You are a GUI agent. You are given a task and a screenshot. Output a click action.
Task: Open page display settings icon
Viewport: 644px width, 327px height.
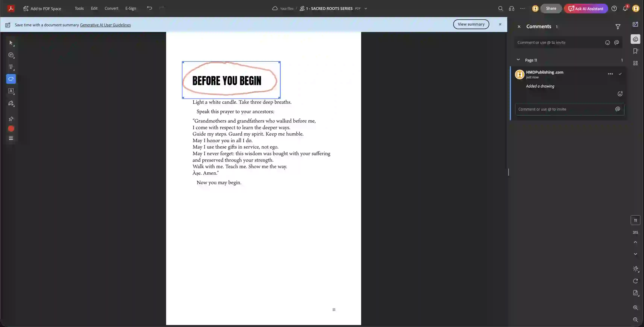[x=636, y=293]
